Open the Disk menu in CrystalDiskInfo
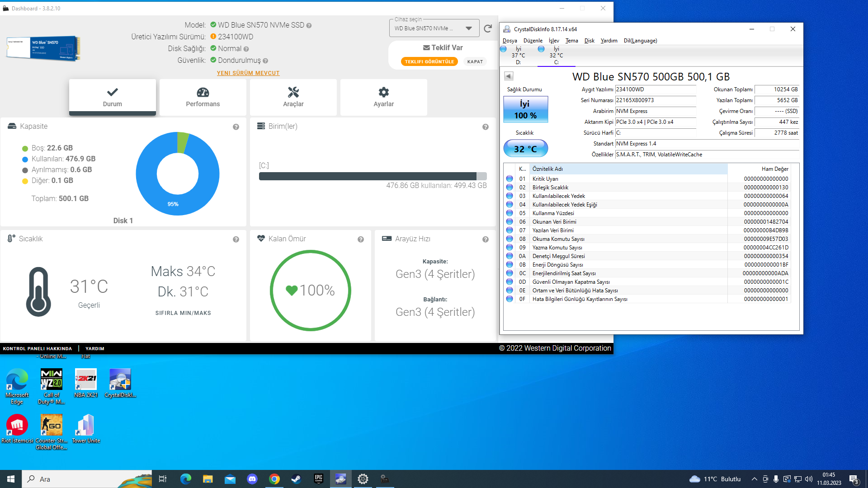 click(589, 41)
